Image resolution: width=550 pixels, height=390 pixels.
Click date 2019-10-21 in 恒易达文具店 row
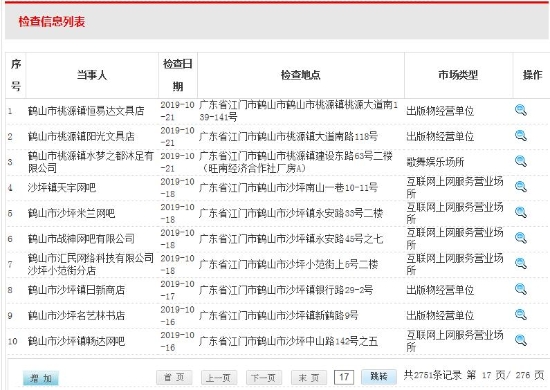(177, 111)
